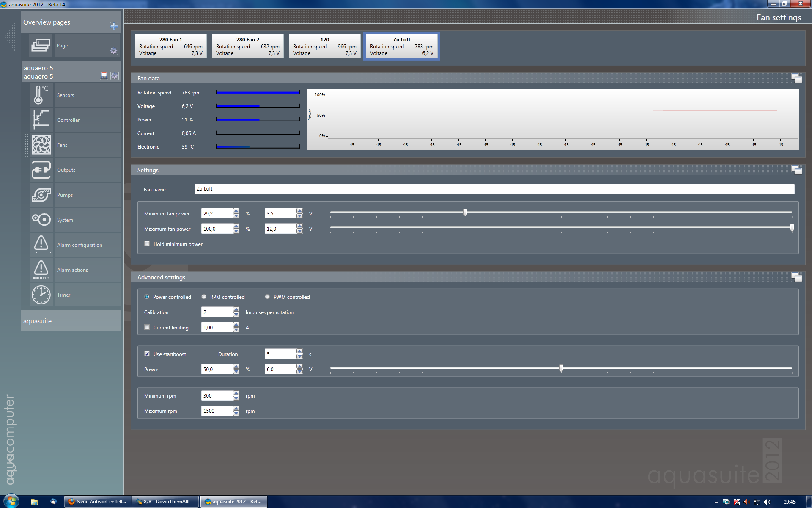Collapse the Fan data panel
Image resolution: width=812 pixels, height=508 pixels.
point(796,78)
